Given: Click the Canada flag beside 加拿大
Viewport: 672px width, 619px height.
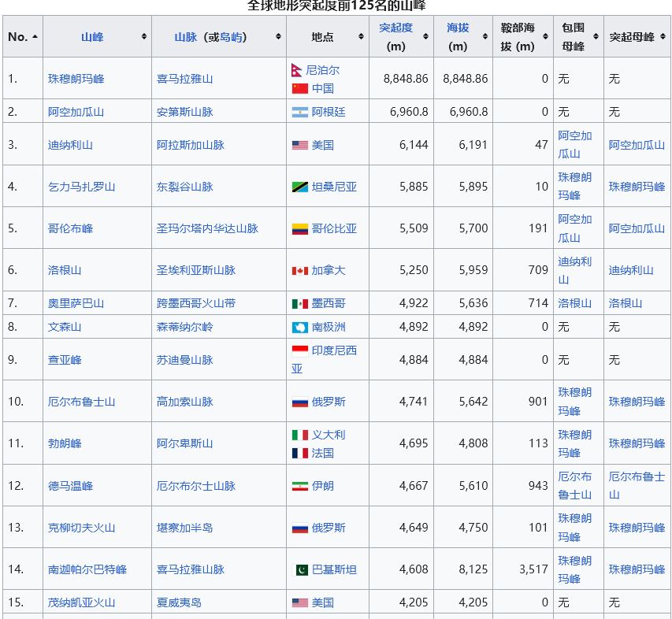Looking at the screenshot, I should tap(299, 270).
